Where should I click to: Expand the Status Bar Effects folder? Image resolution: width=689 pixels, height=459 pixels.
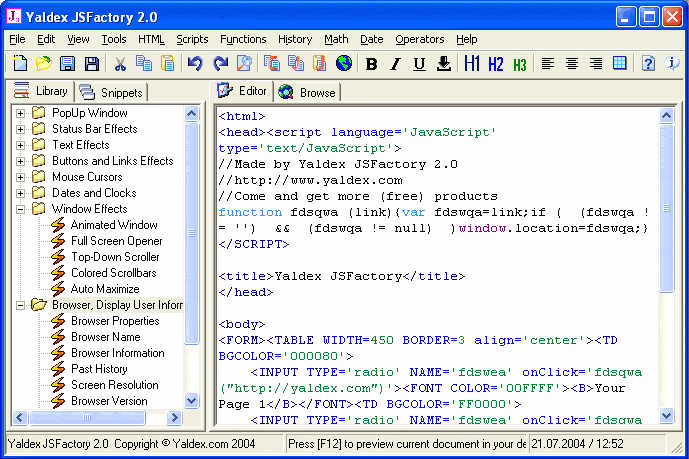coord(20,129)
